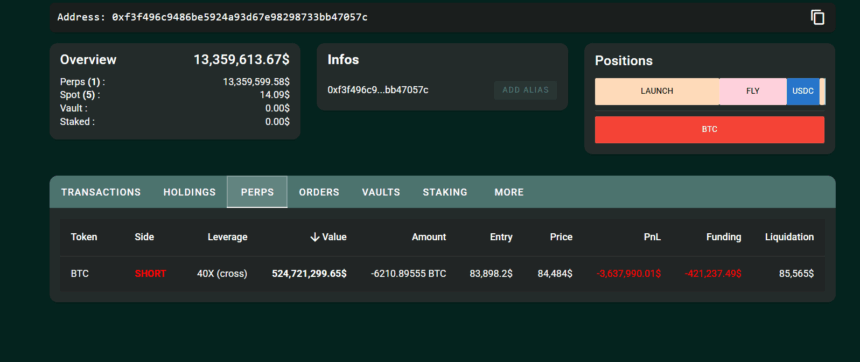Sort table by Liquidation column header

pyautogui.click(x=789, y=237)
